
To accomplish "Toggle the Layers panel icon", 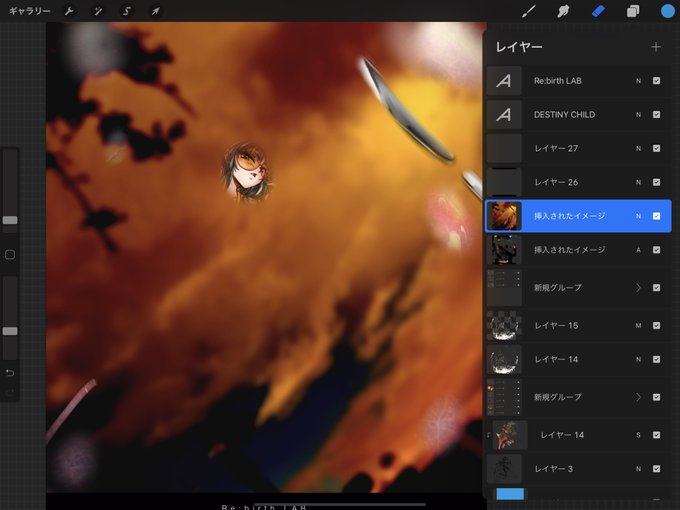I will 633,11.
